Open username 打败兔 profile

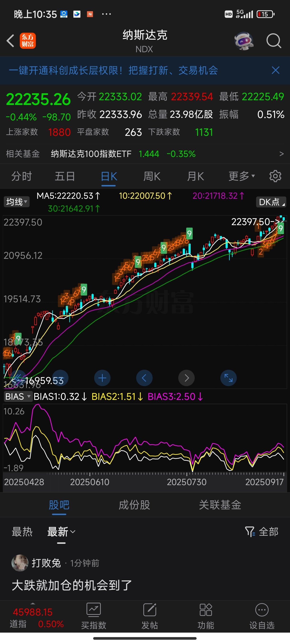point(46,563)
